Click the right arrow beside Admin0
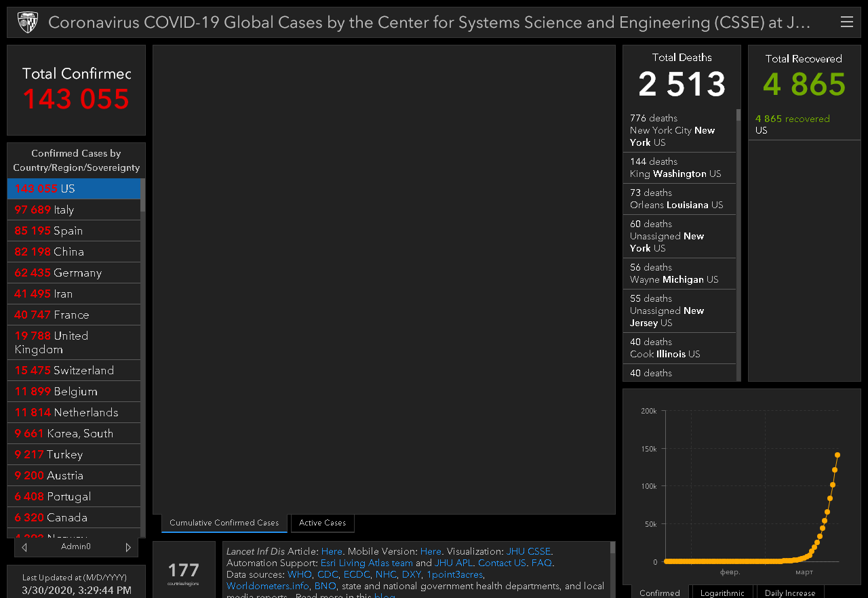 point(128,547)
